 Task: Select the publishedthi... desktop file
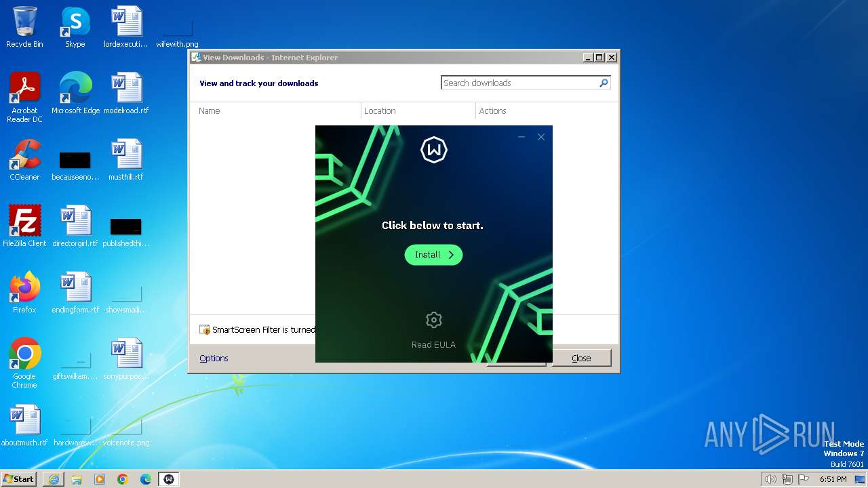point(126,232)
